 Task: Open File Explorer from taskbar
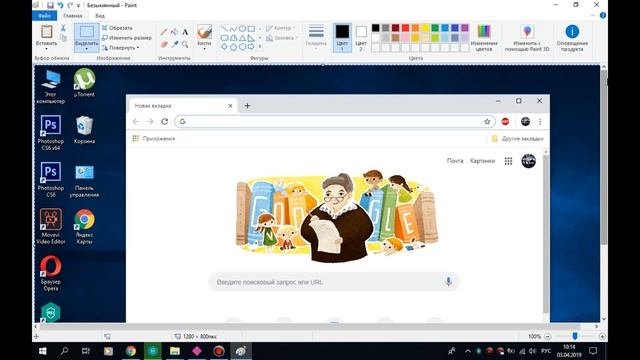click(175, 351)
